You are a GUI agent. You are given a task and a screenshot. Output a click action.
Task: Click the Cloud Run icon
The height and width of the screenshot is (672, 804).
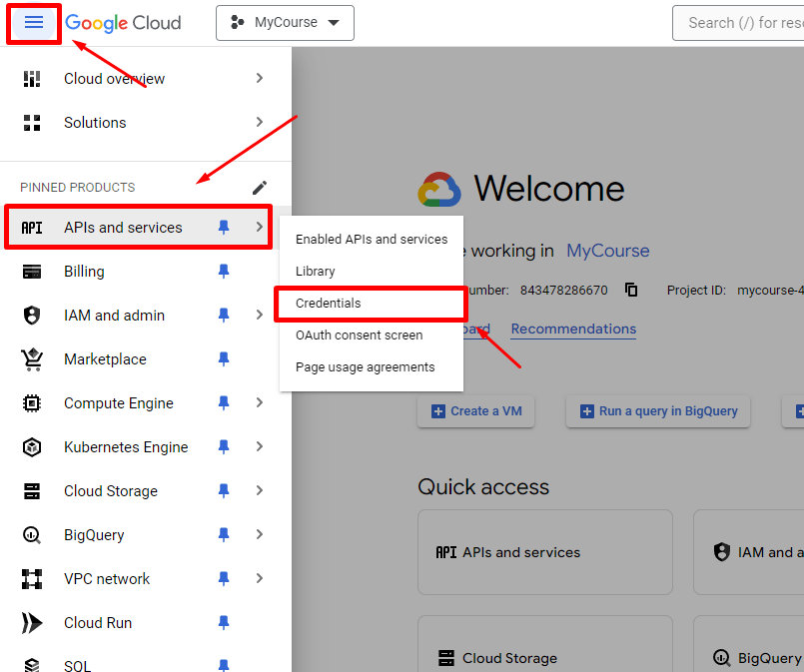click(x=32, y=623)
